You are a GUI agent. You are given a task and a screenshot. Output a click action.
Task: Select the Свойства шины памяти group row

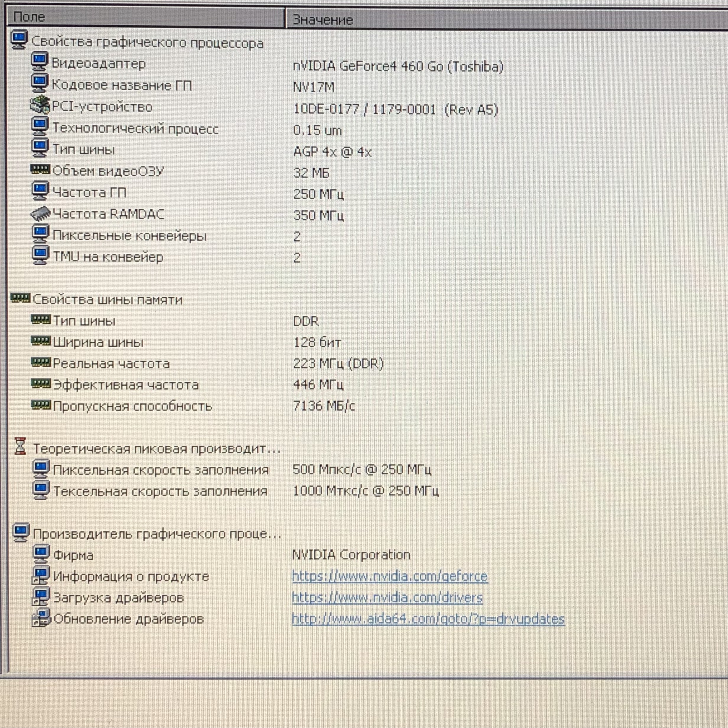click(108, 299)
